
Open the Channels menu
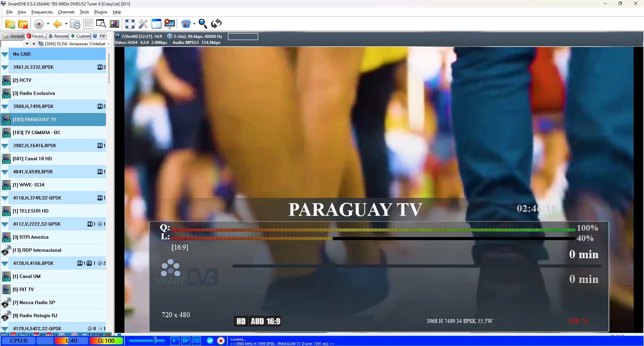click(66, 12)
